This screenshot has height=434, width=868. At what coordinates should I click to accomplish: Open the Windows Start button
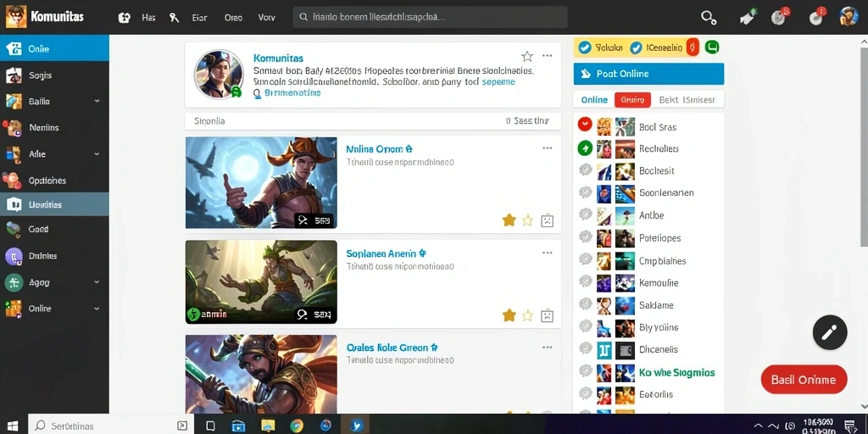pyautogui.click(x=12, y=426)
